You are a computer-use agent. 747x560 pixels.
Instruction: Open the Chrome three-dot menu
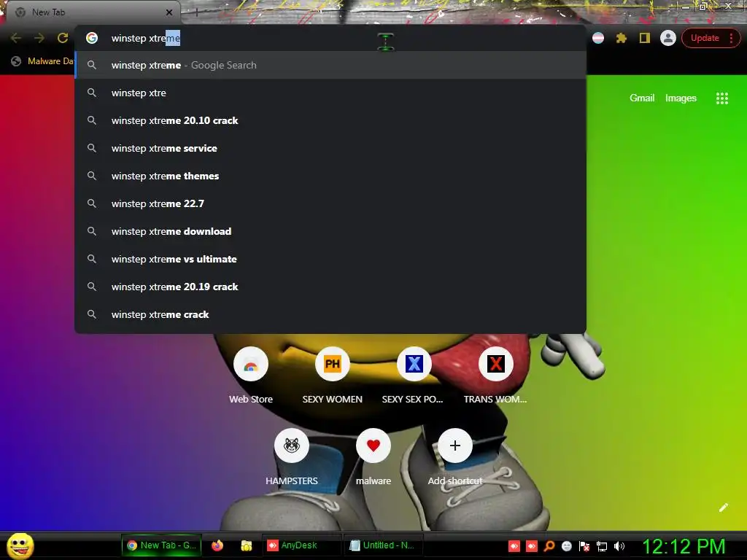coord(731,38)
